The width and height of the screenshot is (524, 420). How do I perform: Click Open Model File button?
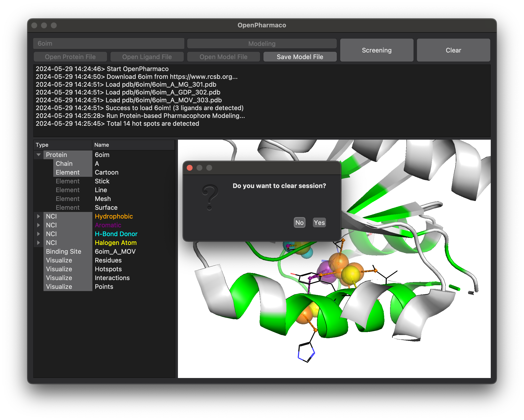pos(223,57)
